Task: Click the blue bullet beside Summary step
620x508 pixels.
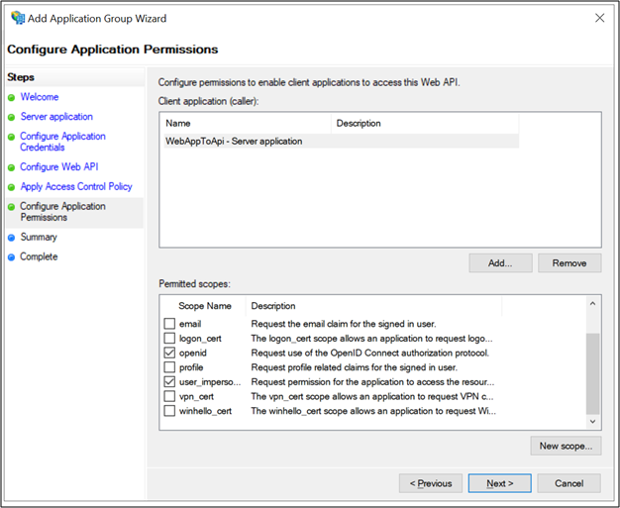Action: (11, 238)
